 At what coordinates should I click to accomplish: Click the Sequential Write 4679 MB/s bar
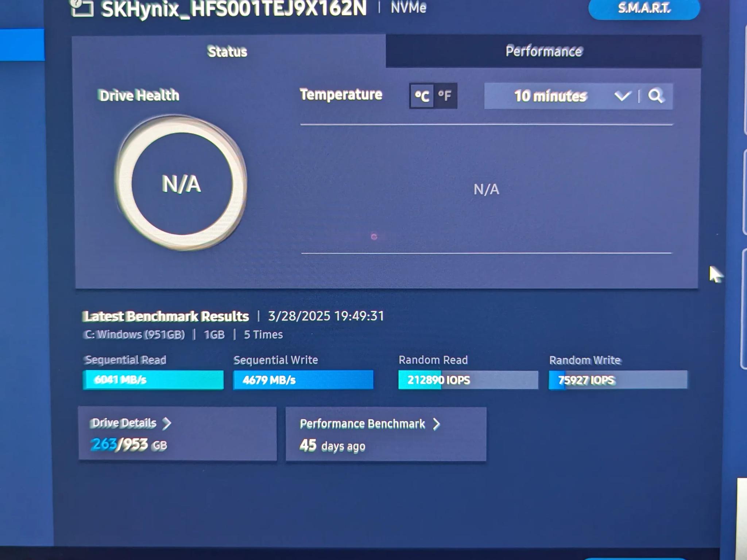[303, 380]
